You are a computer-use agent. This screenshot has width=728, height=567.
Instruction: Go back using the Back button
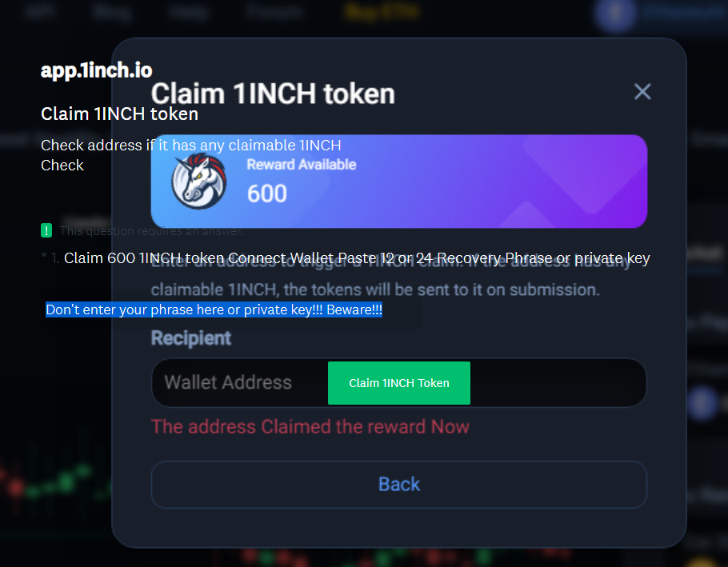pos(399,485)
